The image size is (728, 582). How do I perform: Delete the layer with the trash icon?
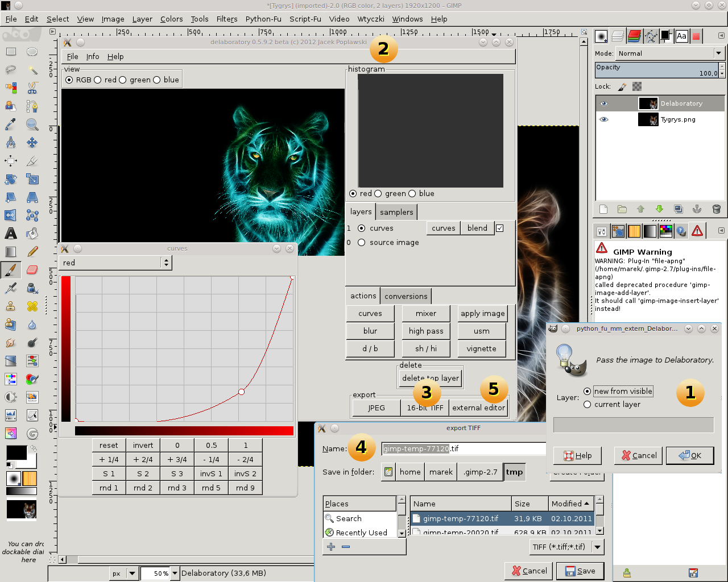[716, 209]
